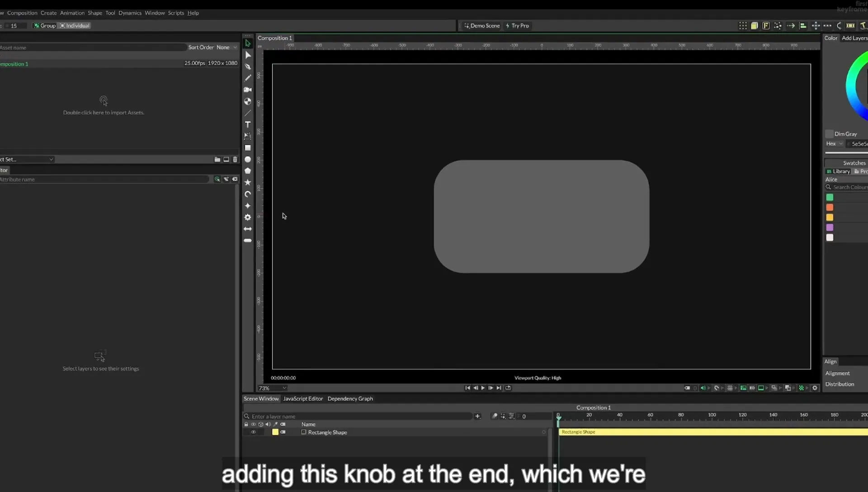Toggle Individual selection mode

click(75, 26)
